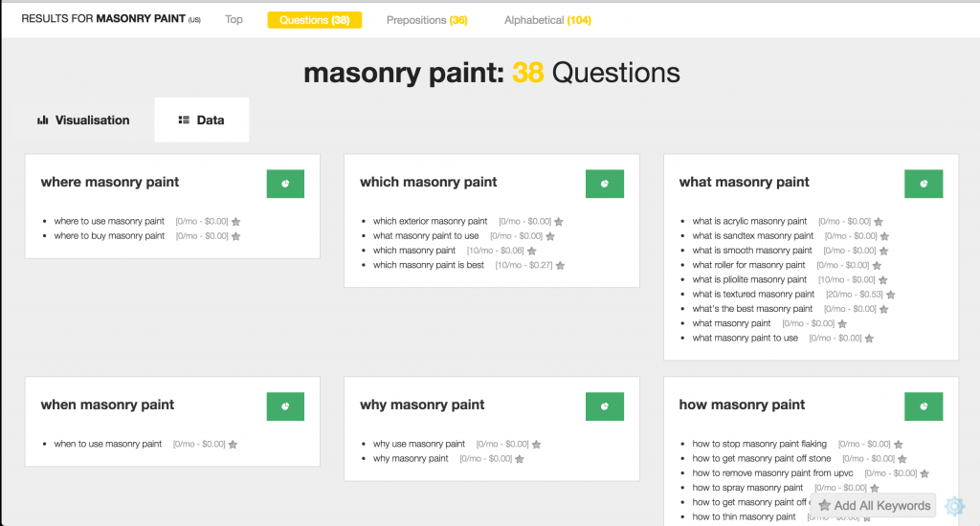Open the settings gear icon

tap(954, 506)
